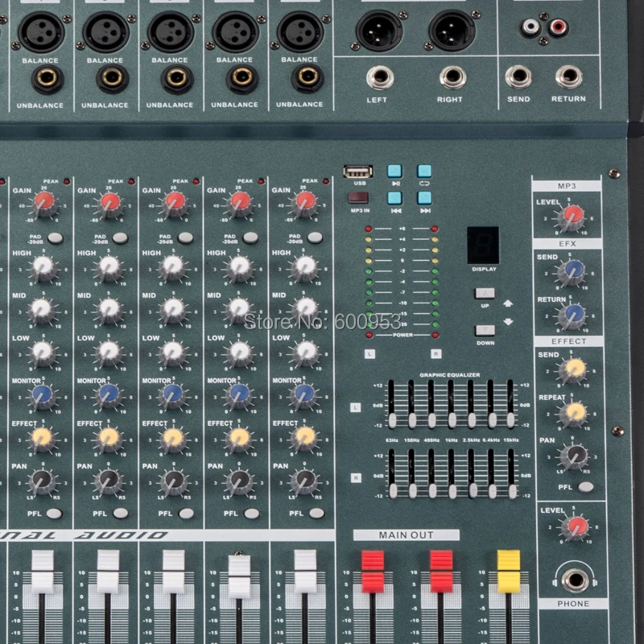Click the black DISPLAY readout
Screen dimensions: 644x644
[483, 246]
